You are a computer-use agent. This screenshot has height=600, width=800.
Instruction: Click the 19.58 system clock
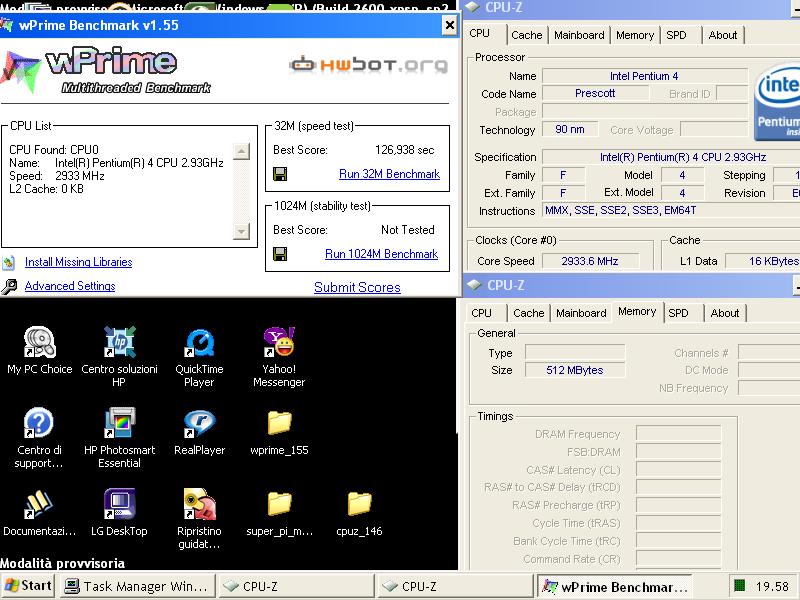[x=772, y=586]
